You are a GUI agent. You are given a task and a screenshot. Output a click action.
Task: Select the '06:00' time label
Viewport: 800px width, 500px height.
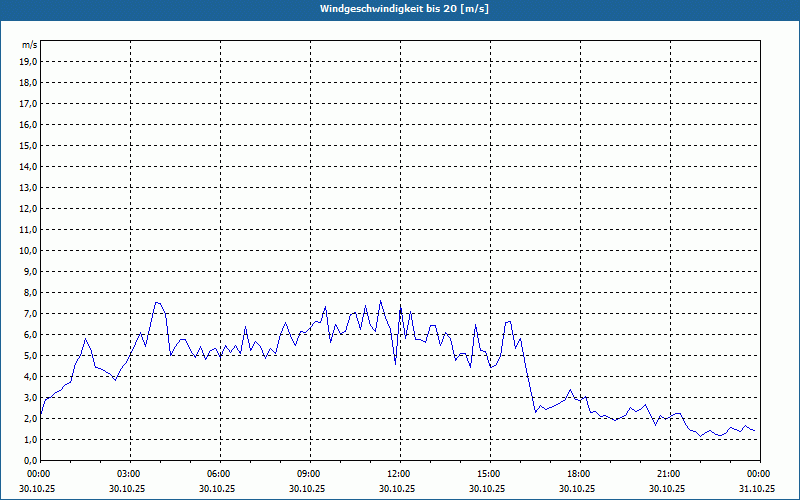218,474
